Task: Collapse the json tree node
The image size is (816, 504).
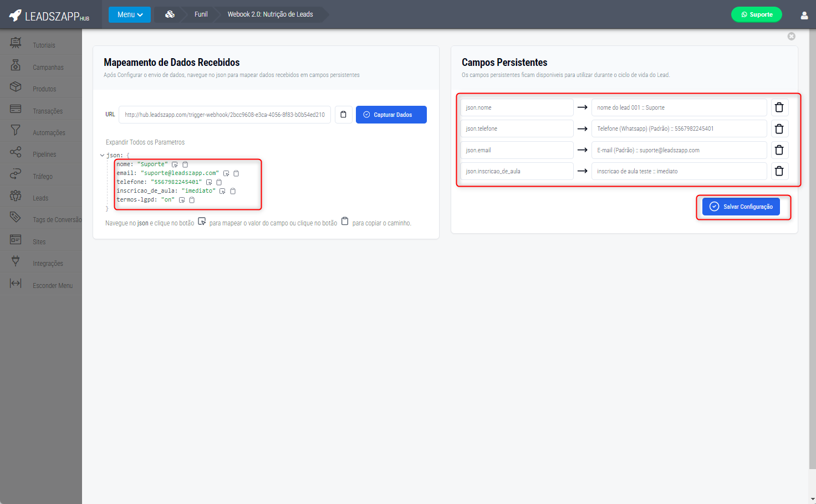Action: coord(102,156)
